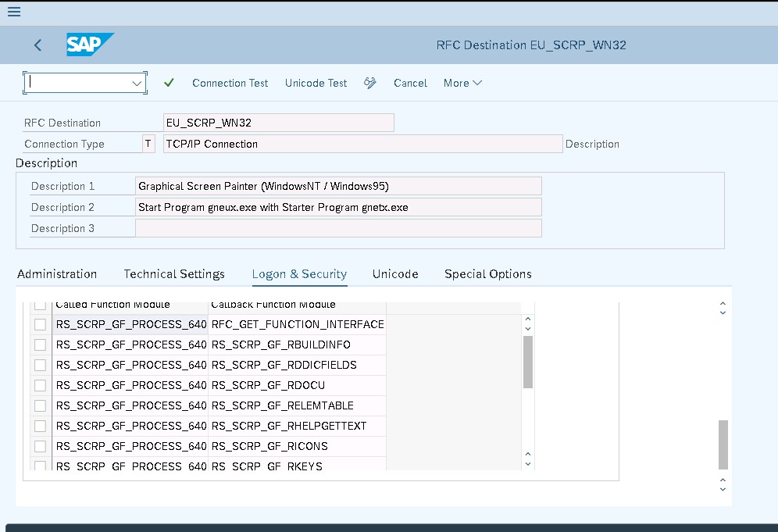Open the More menu

[462, 83]
